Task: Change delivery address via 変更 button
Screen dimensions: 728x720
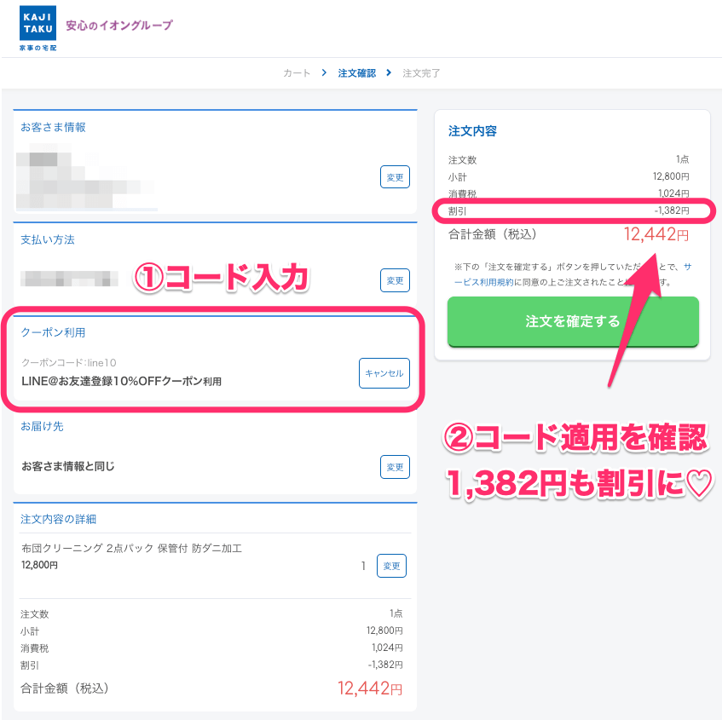Action: coord(395,467)
